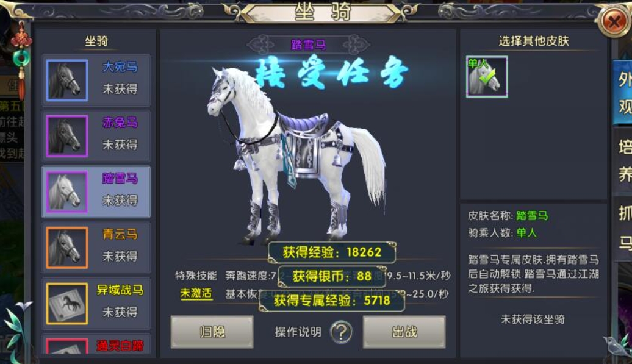
Task: Open the 操作说明 question mark help
Action: coord(341,332)
